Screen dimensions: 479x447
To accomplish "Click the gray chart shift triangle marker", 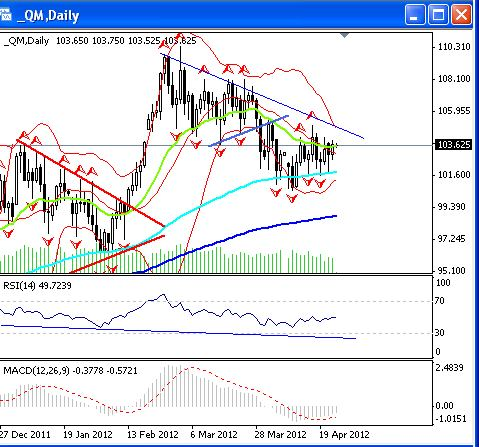I will click(x=344, y=35).
